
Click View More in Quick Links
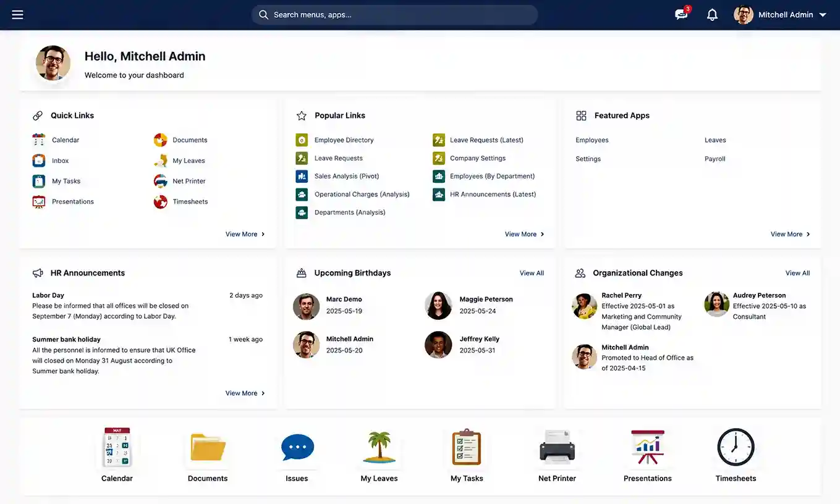click(245, 234)
